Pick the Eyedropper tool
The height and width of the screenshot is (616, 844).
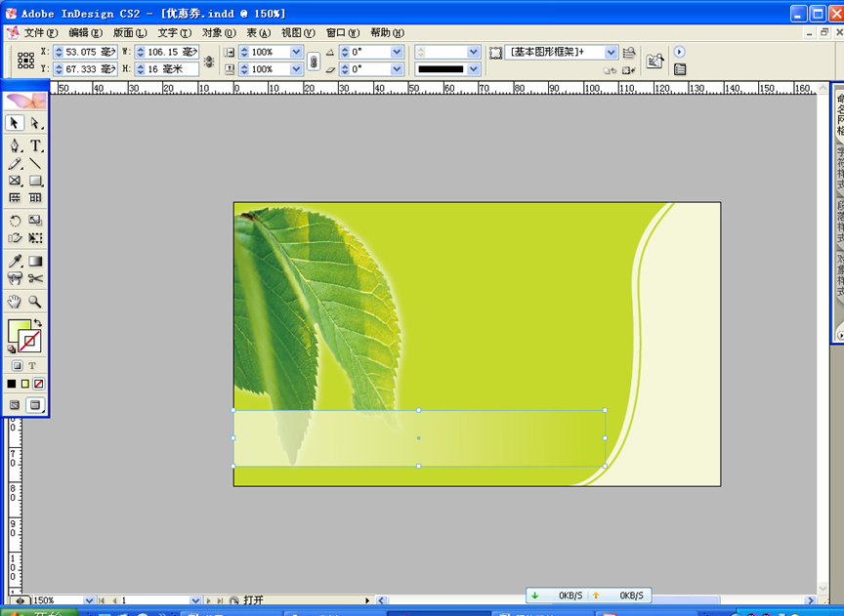point(15,262)
